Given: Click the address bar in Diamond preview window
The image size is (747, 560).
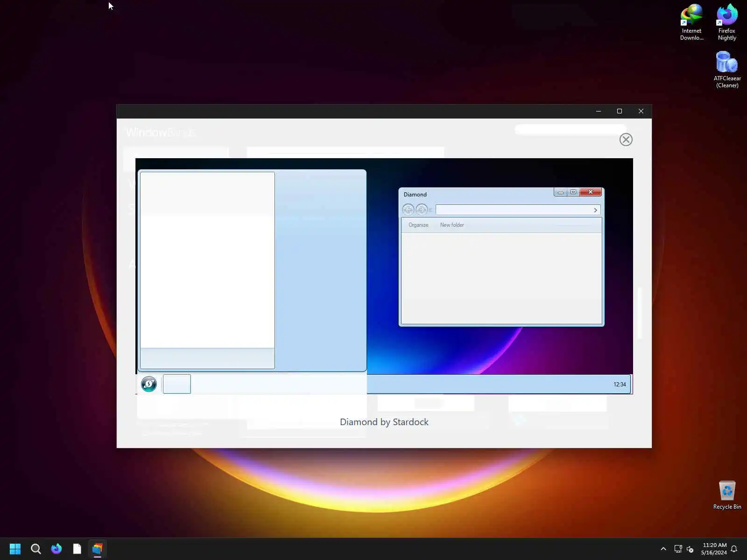Looking at the screenshot, I should [518, 210].
